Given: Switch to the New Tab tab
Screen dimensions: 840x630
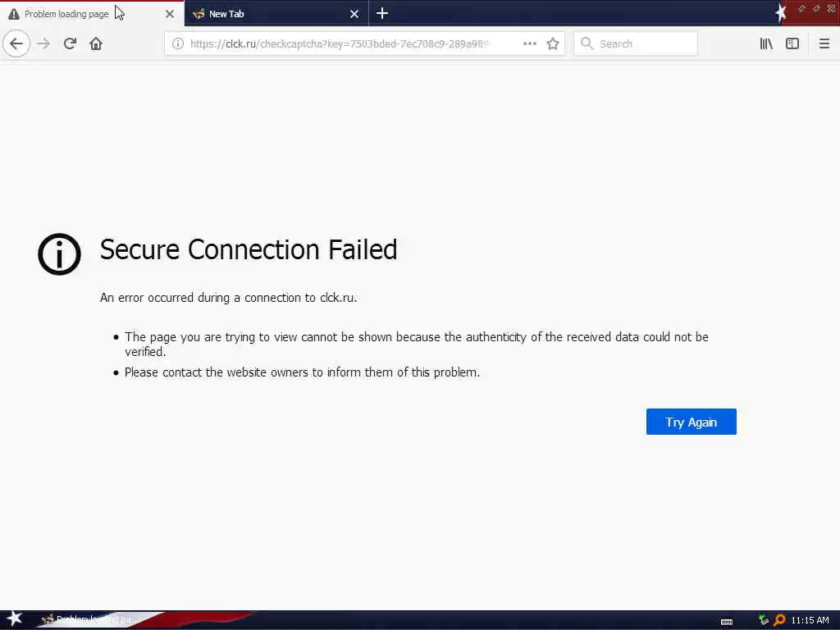Looking at the screenshot, I should [262, 14].
